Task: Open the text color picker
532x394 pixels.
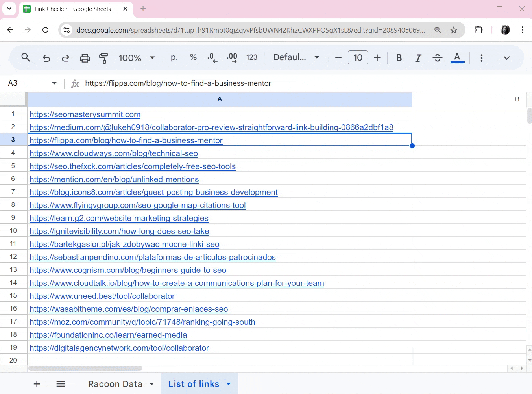Action: click(457, 58)
